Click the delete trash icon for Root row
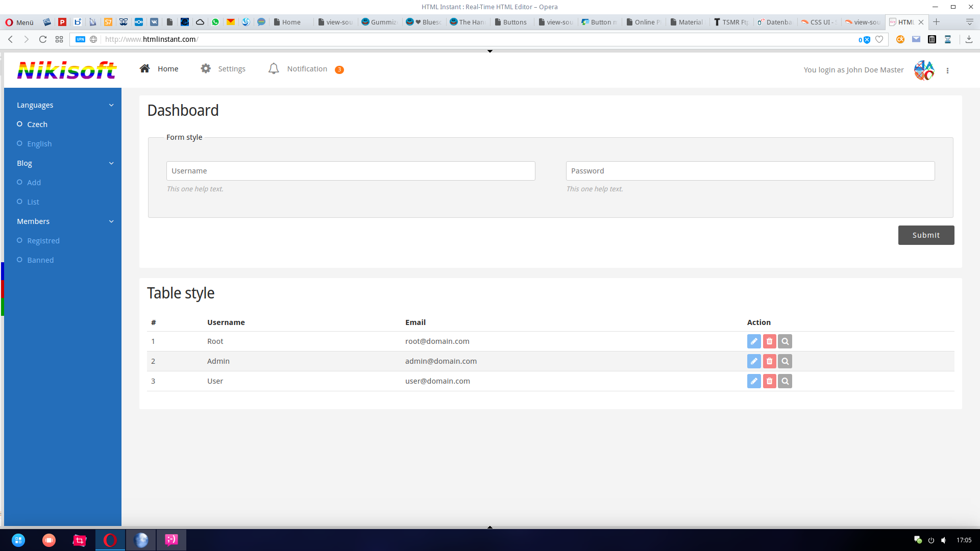Viewport: 980px width, 551px height. pyautogui.click(x=769, y=341)
